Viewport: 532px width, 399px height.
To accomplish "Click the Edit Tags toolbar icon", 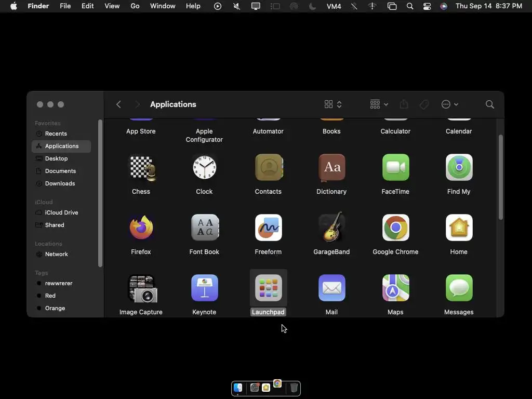I will [x=424, y=104].
